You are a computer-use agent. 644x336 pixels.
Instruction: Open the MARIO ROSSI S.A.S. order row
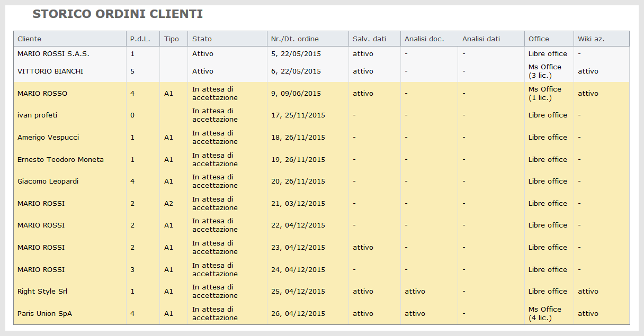[321, 54]
